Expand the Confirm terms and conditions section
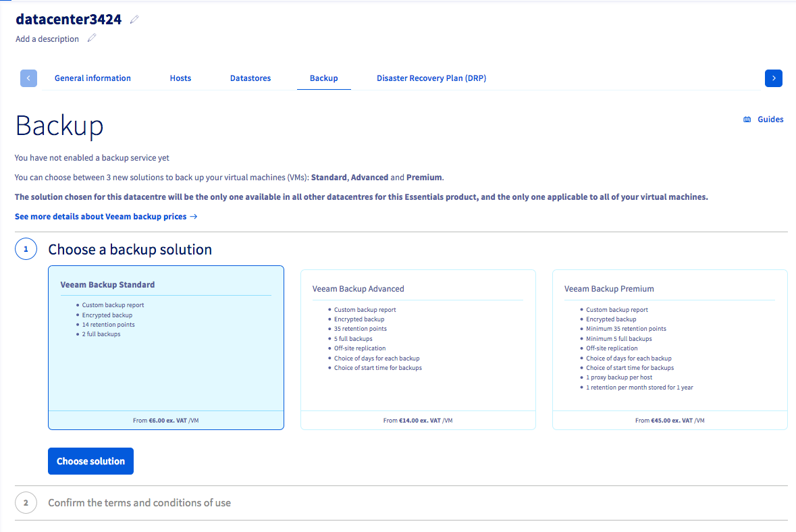The image size is (796, 532). [x=139, y=502]
